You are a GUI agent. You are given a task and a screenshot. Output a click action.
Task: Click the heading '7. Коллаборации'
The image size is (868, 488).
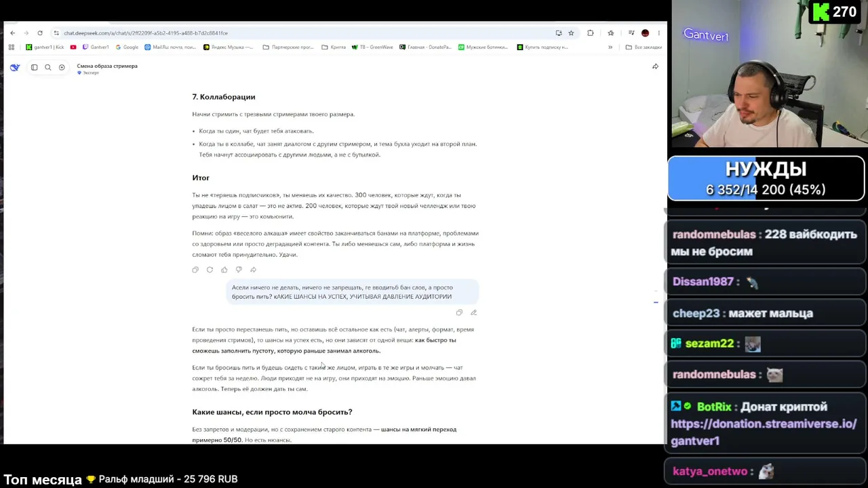coord(224,97)
